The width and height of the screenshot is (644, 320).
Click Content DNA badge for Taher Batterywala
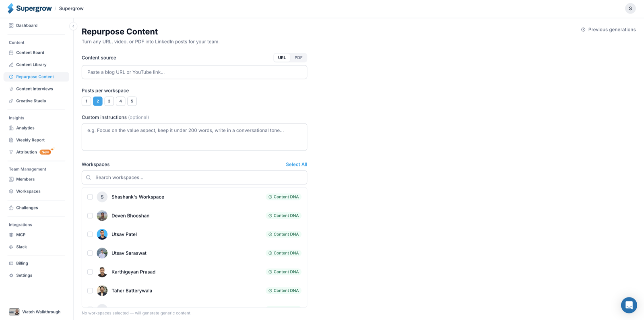[x=284, y=291]
